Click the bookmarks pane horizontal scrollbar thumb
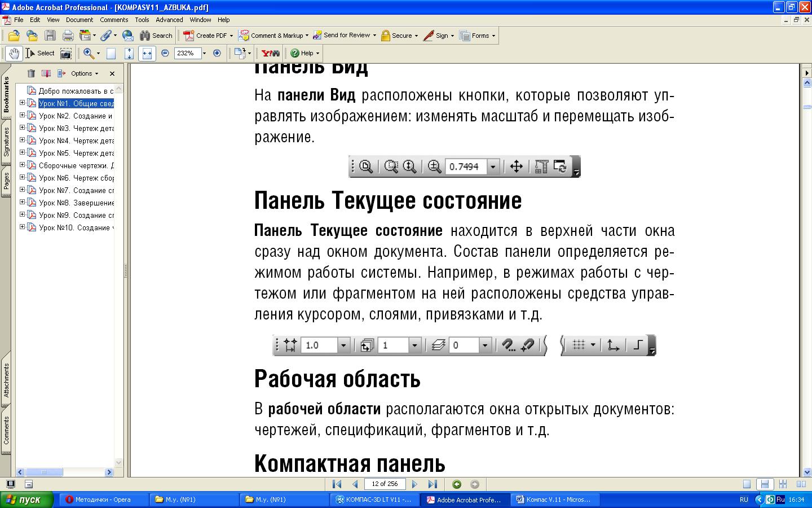Image resolution: width=812 pixels, height=508 pixels. click(x=44, y=472)
